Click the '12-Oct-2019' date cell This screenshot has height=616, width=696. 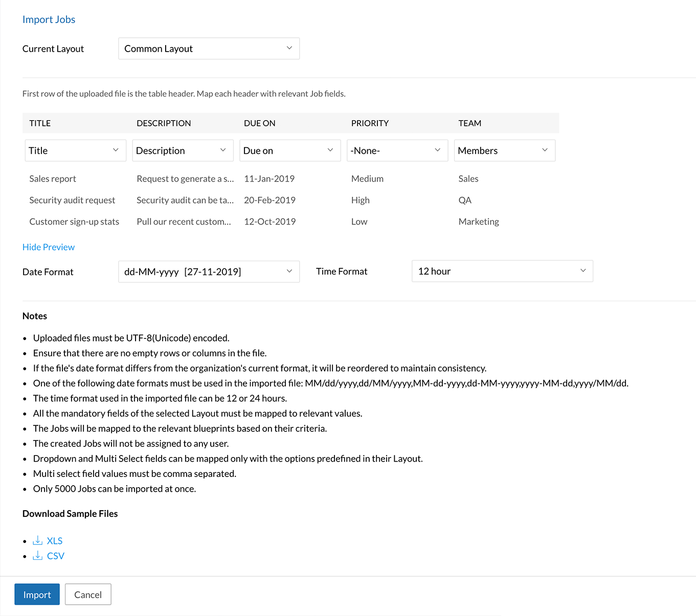(x=270, y=221)
